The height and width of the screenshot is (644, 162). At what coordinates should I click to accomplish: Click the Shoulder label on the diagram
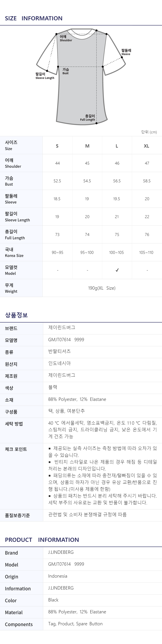66,38
